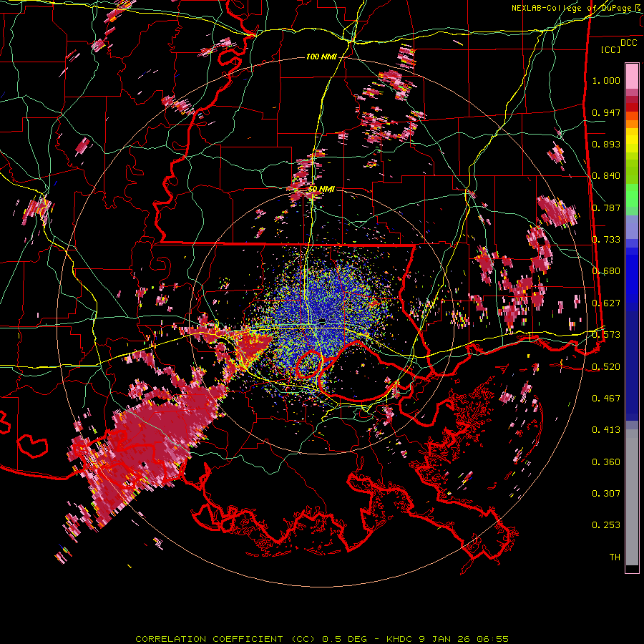Click the DCC label above the color scale

pyautogui.click(x=628, y=42)
